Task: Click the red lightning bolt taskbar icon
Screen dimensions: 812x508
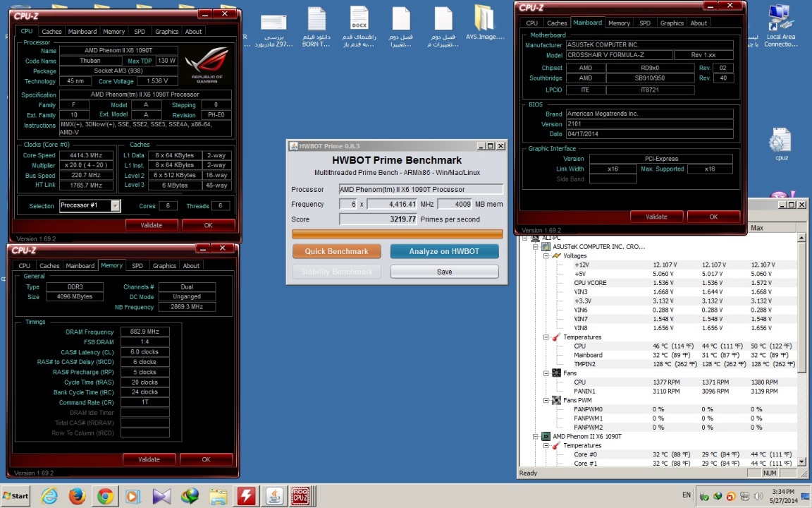Action: (246, 496)
